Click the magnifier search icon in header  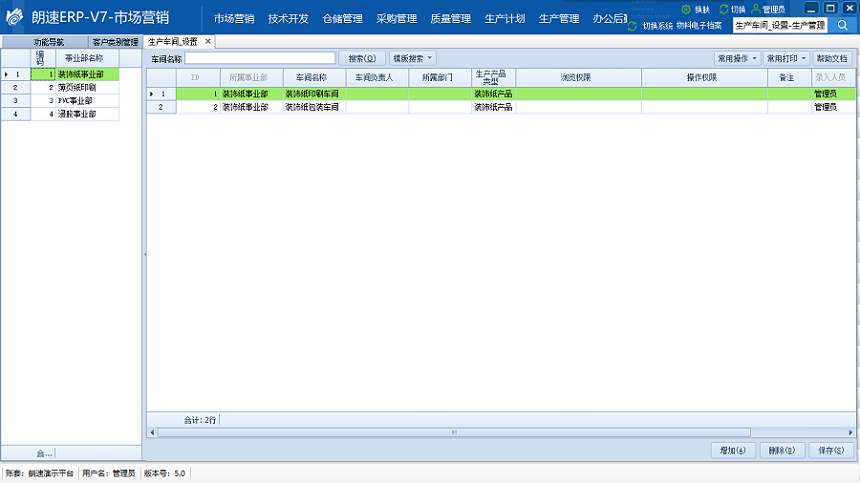[x=842, y=24]
